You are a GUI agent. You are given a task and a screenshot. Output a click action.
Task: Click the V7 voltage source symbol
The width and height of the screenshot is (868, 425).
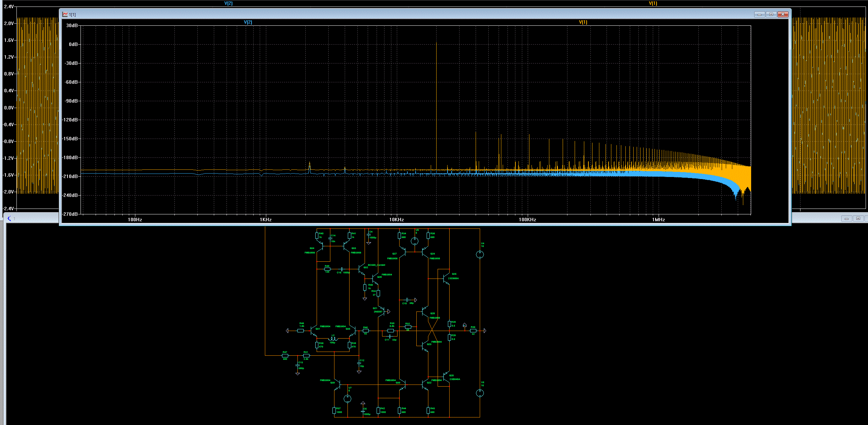347,399
